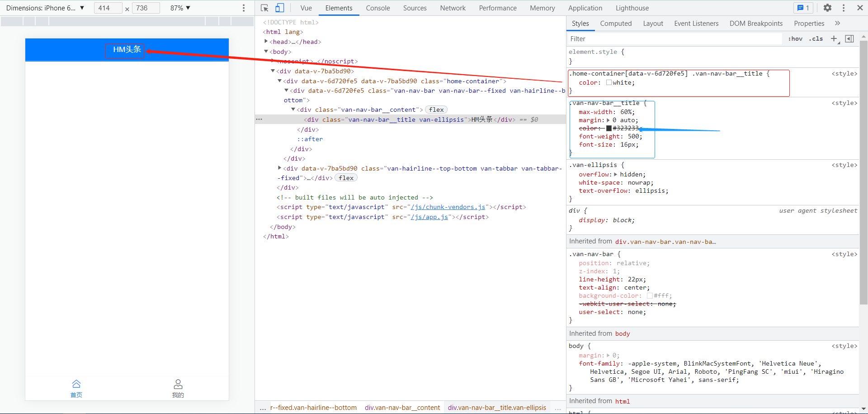Image resolution: width=868 pixels, height=414 pixels.
Task: Open the Dimensions device dropdown
Action: pyautogui.click(x=45, y=8)
